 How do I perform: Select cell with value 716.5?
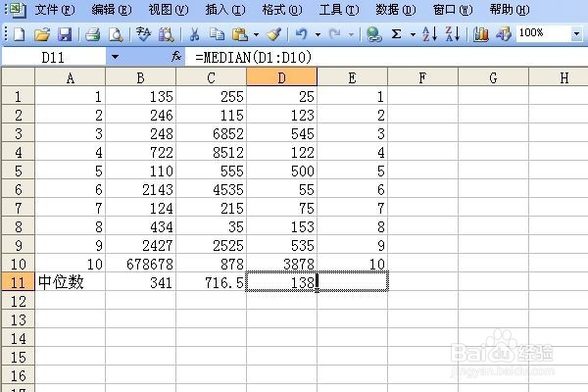point(211,282)
